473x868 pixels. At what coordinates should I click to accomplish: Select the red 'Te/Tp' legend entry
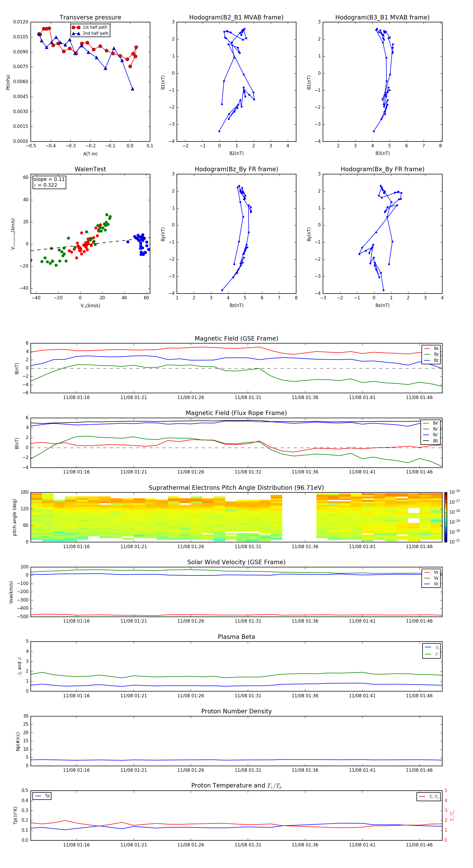pyautogui.click(x=429, y=797)
